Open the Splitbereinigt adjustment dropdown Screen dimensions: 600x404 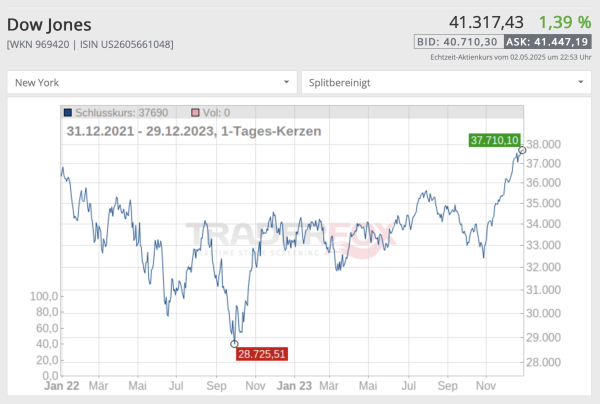[x=446, y=82]
